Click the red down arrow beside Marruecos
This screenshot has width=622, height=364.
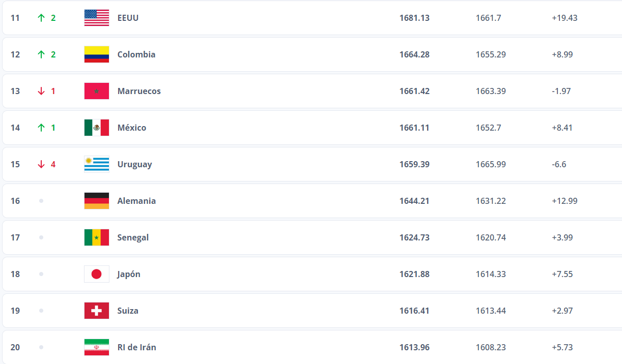[x=41, y=91]
